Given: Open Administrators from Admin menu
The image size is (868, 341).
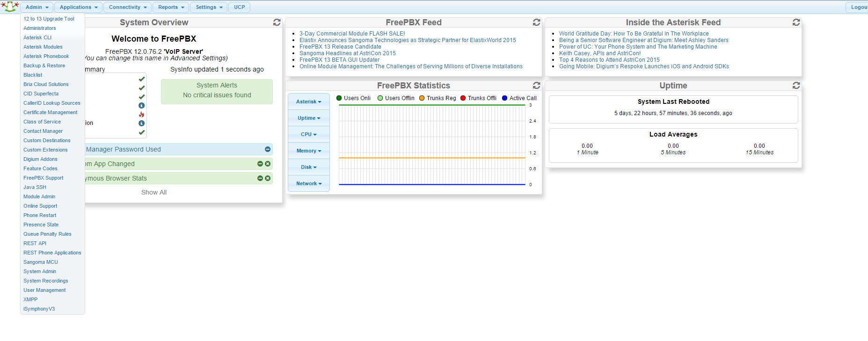Looking at the screenshot, I should 40,28.
